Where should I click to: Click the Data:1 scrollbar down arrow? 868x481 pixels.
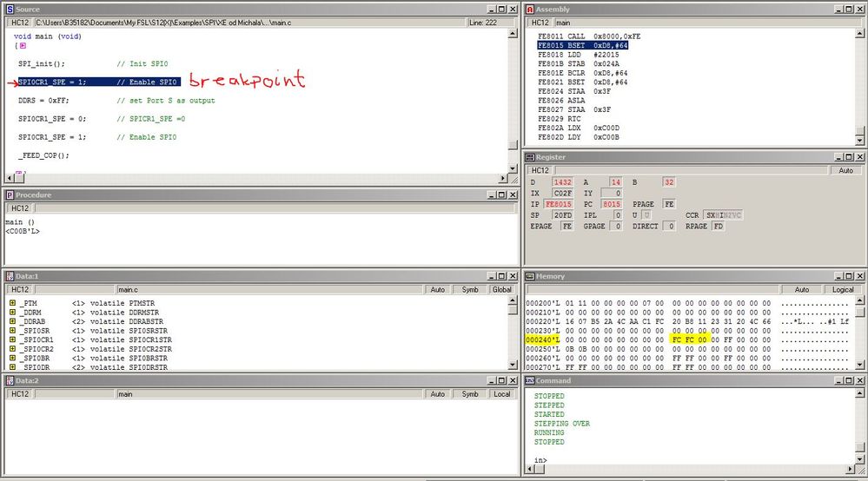tap(513, 365)
